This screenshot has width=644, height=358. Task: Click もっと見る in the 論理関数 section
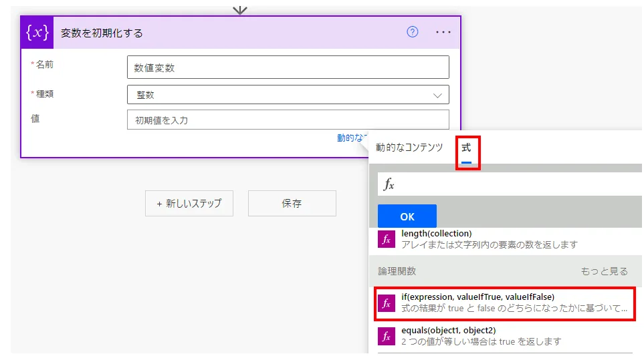click(604, 271)
